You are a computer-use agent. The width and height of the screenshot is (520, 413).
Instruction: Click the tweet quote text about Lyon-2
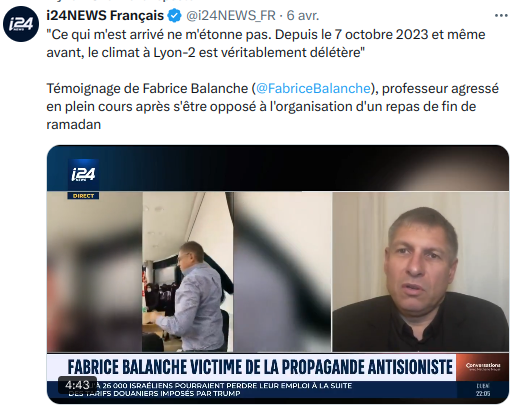(x=266, y=44)
